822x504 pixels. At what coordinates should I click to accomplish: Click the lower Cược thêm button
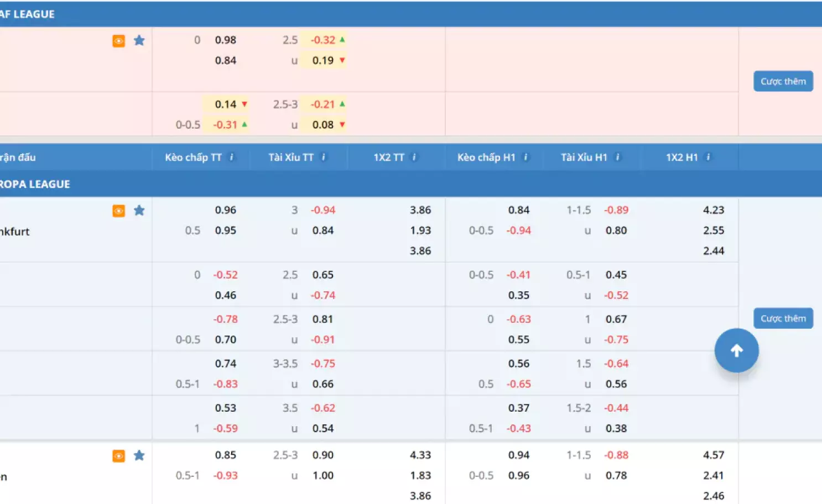coord(783,318)
